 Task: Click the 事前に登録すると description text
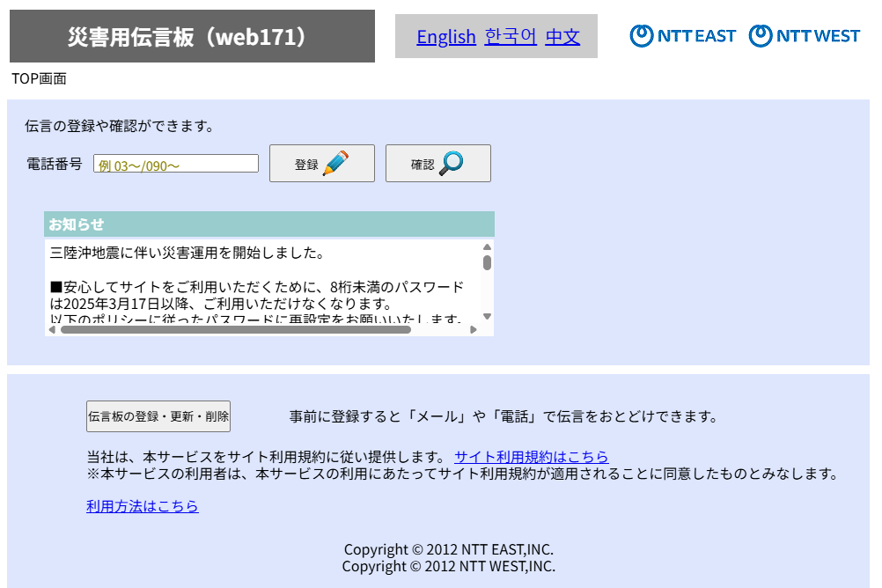click(x=504, y=416)
